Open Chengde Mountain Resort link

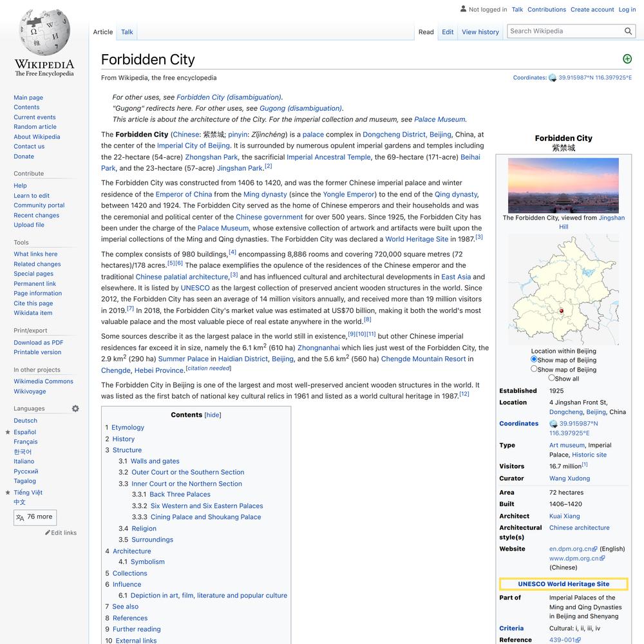coord(424,359)
